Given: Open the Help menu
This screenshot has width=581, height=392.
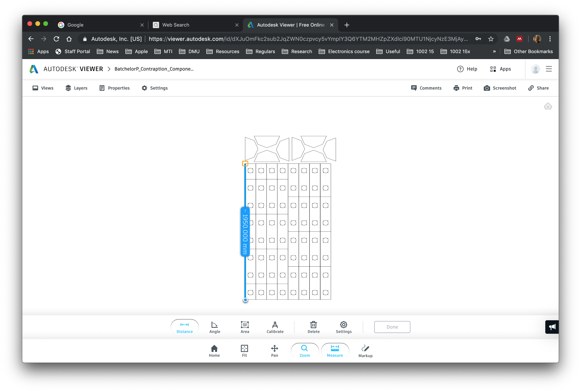Looking at the screenshot, I should coord(467,69).
